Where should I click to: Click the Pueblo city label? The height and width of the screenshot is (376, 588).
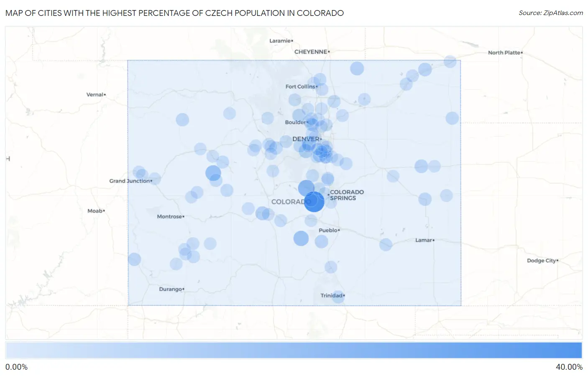coord(328,230)
